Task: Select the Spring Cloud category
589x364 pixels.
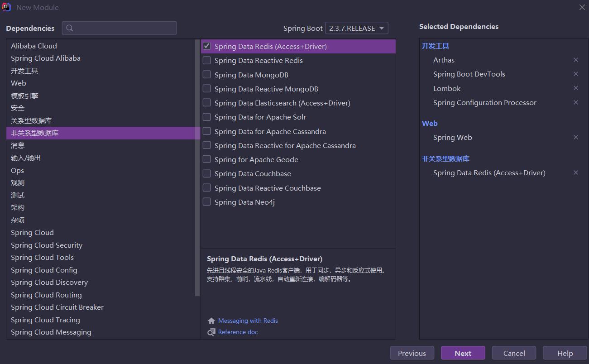Action: (x=101, y=232)
